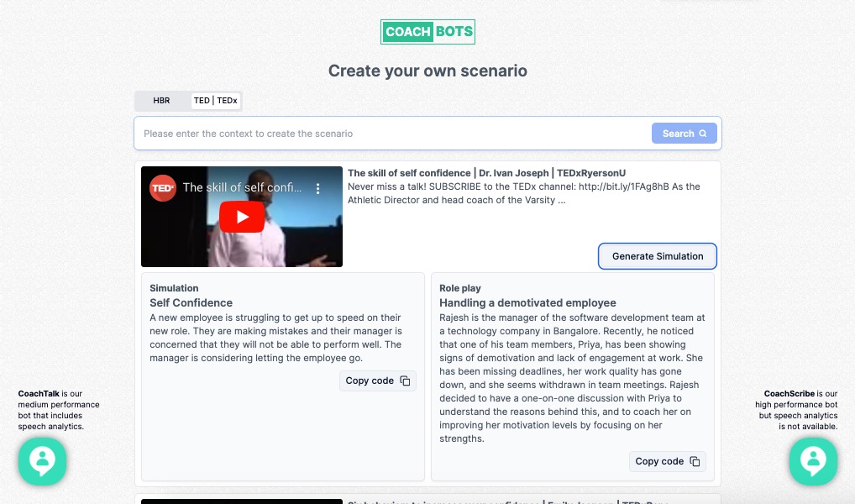Open the YouTube video three-dot menu

318,189
